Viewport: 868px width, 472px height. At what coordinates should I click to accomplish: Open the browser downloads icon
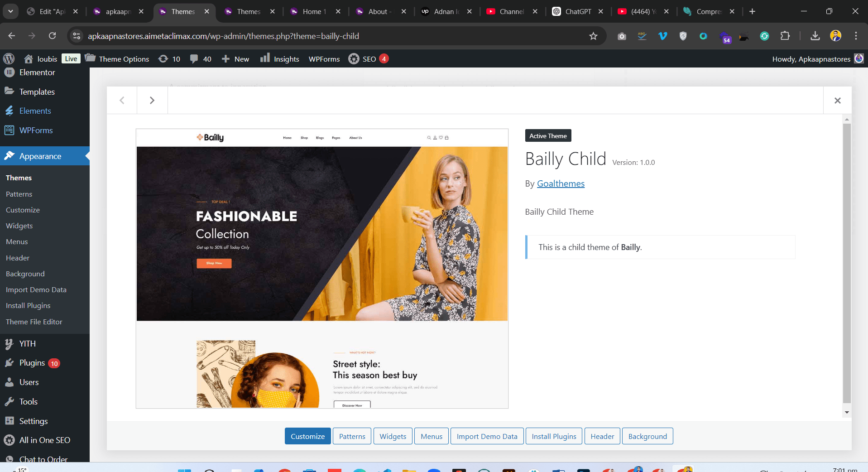pyautogui.click(x=815, y=36)
